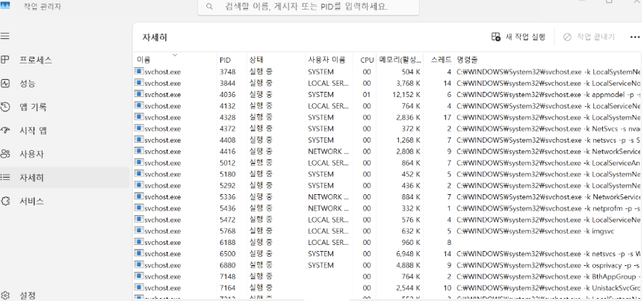Click the 자세히 details list icon
644x301 pixels.
point(5,178)
